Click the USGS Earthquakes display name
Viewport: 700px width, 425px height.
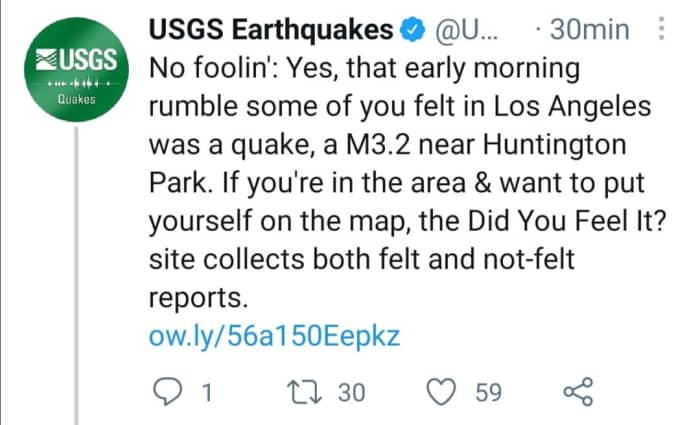point(270,31)
